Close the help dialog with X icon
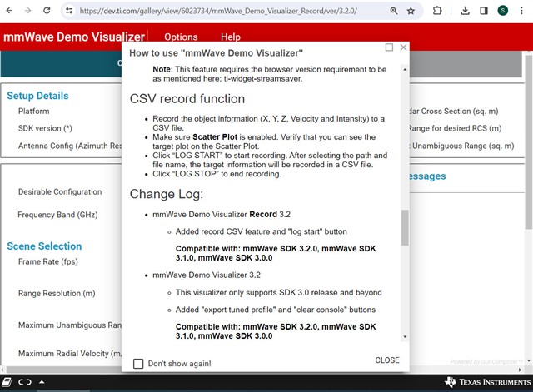Screen dimensions: 533x392 point(403,47)
